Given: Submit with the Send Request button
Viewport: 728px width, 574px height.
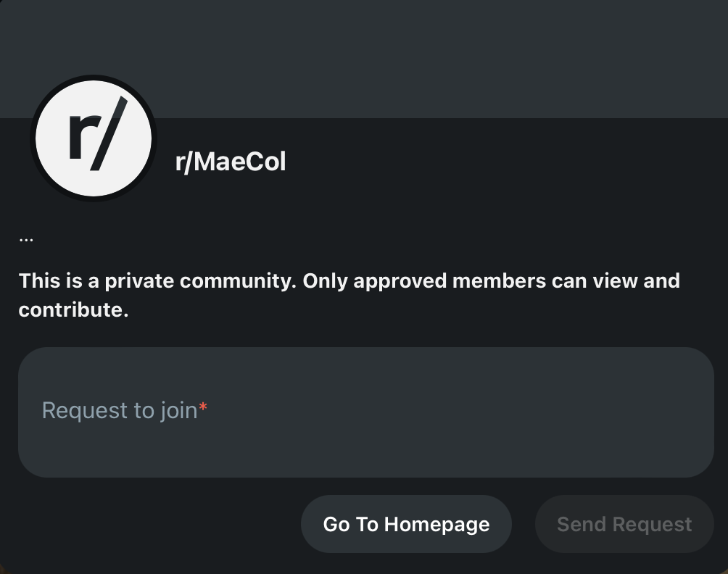Looking at the screenshot, I should [624, 524].
